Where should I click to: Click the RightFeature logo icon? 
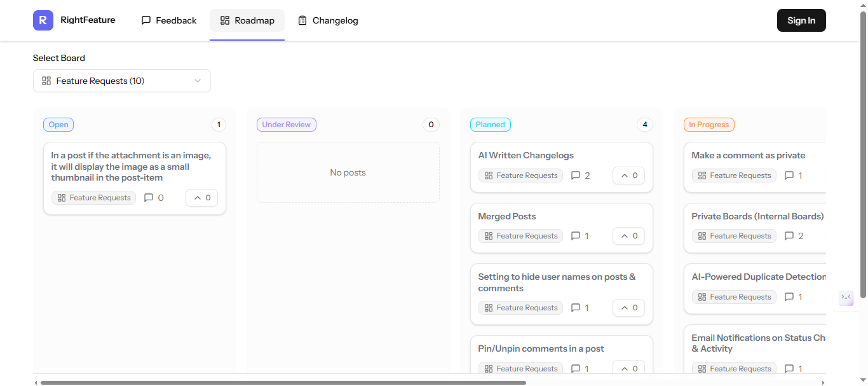click(43, 20)
